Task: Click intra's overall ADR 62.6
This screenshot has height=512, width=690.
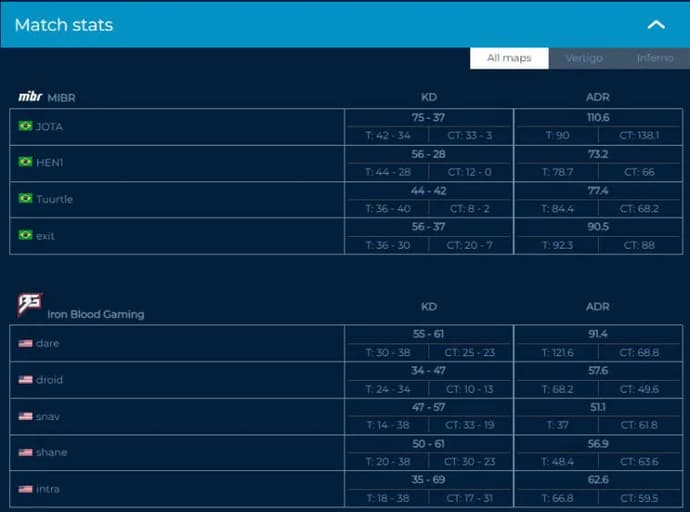Action: click(598, 479)
